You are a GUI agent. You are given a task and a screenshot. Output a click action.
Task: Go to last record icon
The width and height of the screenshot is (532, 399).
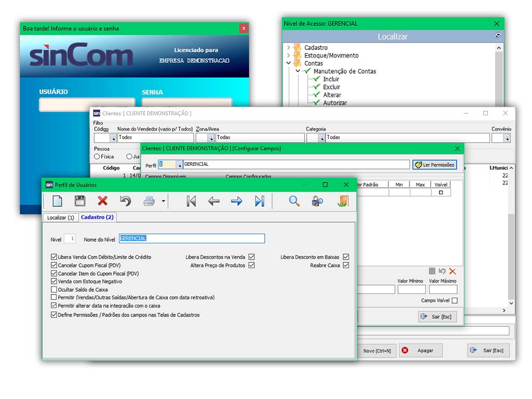click(260, 201)
